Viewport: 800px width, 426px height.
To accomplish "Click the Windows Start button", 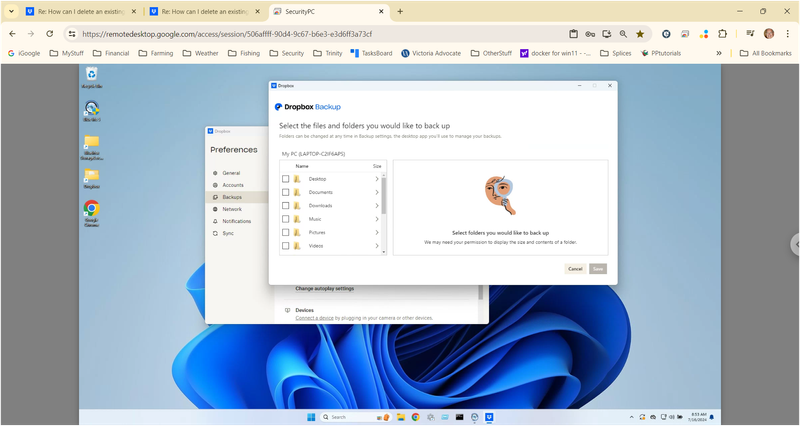I will click(x=311, y=417).
